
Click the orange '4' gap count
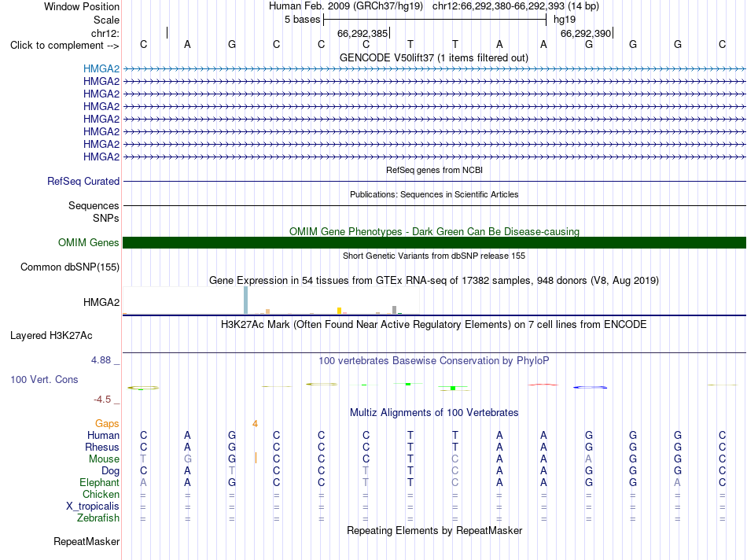tap(256, 424)
